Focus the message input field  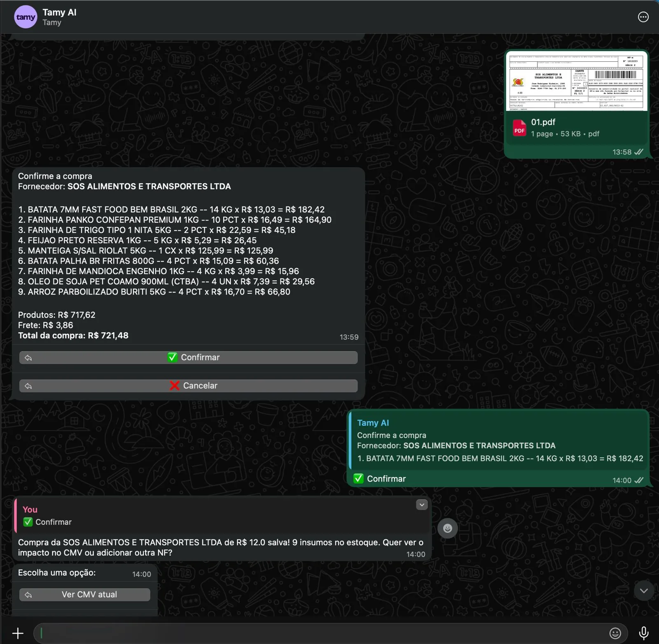tap(321, 633)
